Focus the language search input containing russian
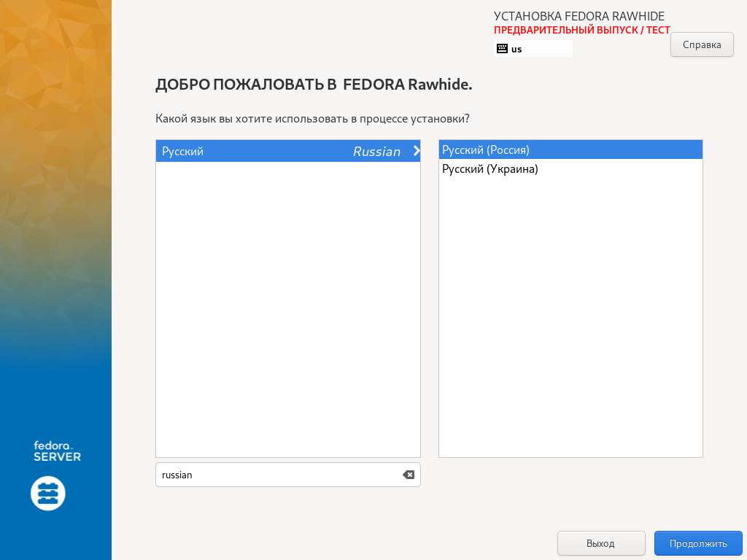Viewport: 747px width, 560px height. point(287,475)
